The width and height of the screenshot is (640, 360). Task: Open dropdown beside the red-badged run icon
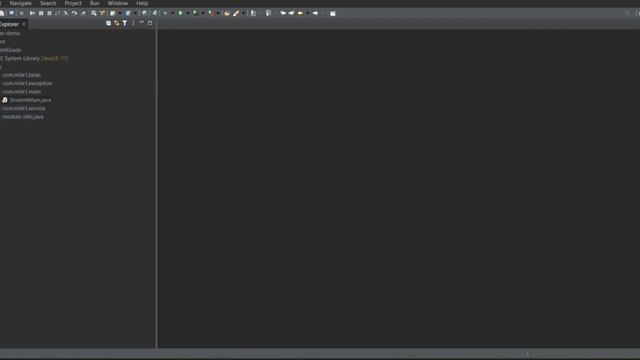[x=218, y=13]
